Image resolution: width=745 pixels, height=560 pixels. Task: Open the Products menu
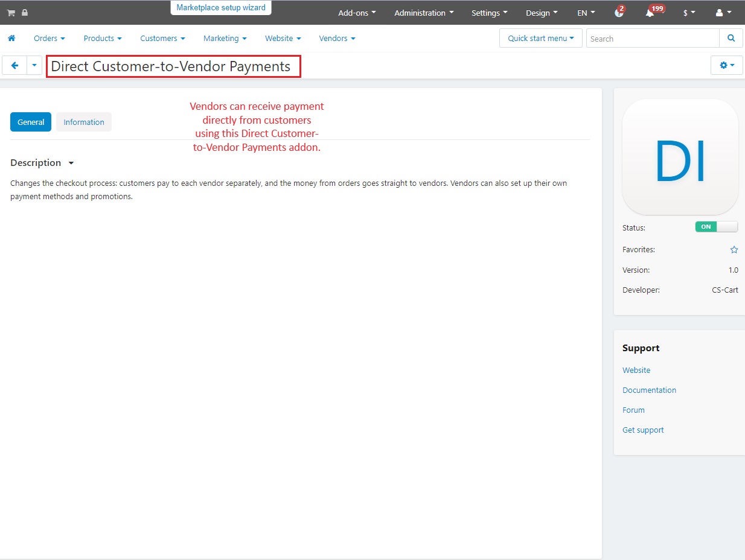point(103,38)
